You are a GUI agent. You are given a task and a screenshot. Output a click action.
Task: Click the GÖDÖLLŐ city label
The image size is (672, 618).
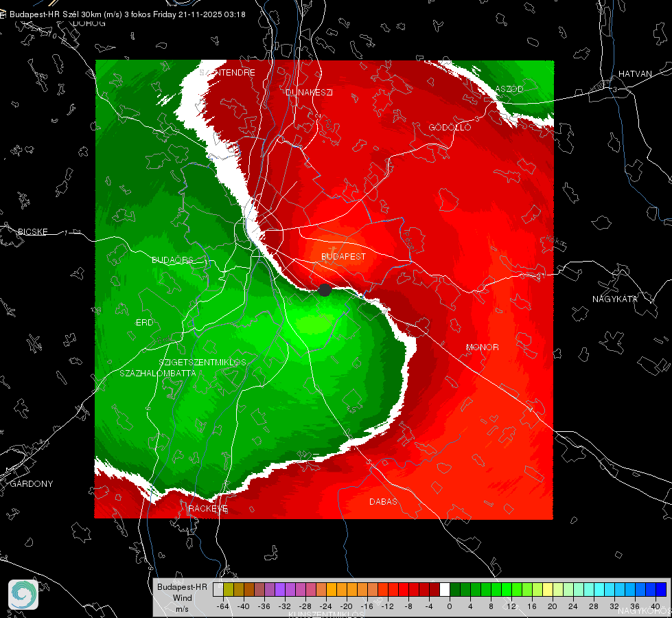coord(450,127)
